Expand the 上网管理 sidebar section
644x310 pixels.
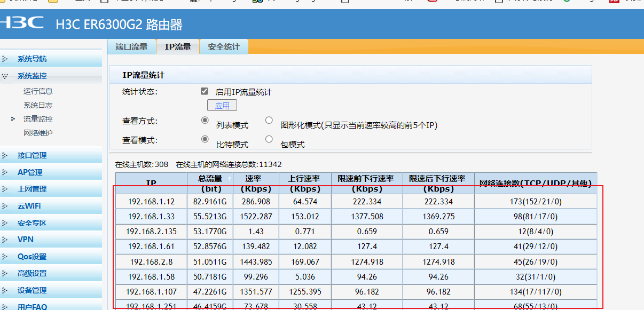(x=32, y=189)
